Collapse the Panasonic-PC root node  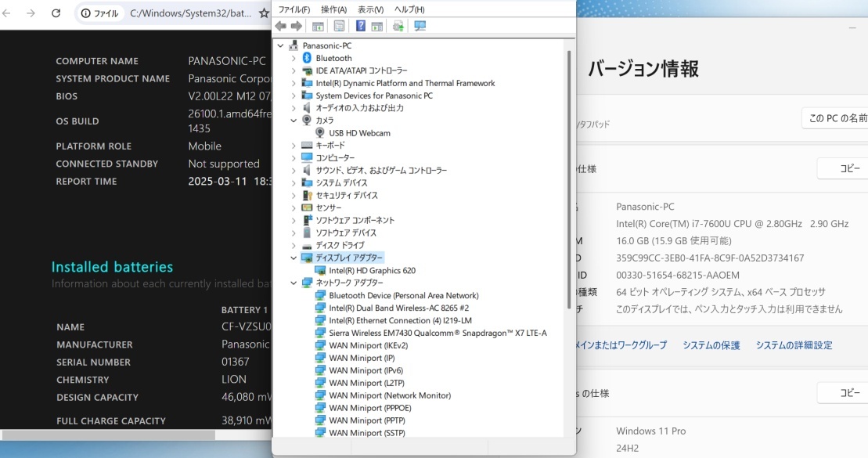tap(281, 45)
